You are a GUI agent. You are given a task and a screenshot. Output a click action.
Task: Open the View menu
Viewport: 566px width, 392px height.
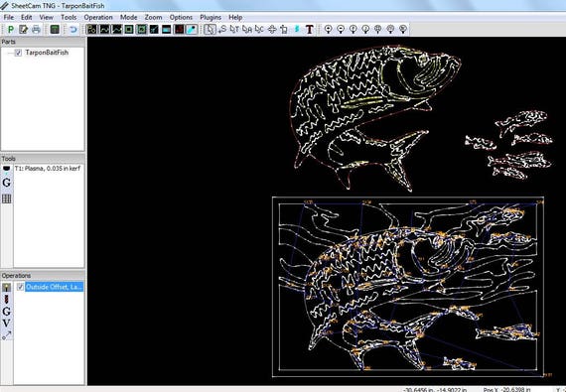47,17
